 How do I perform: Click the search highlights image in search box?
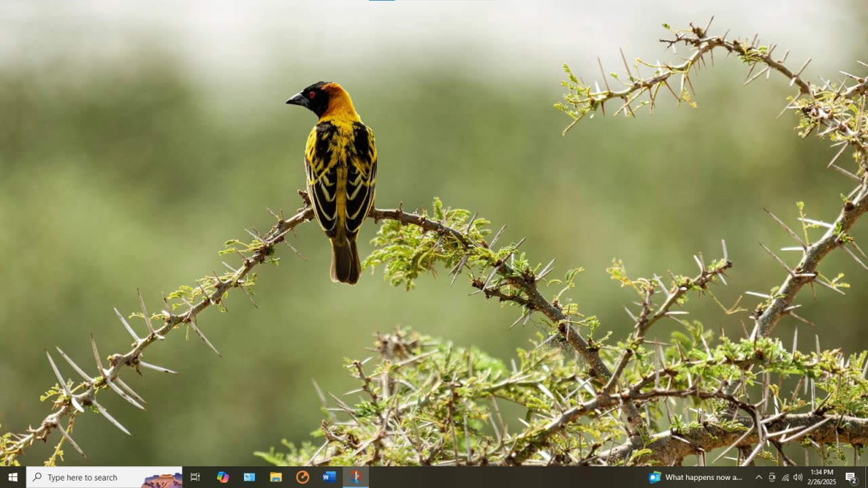[x=161, y=479]
